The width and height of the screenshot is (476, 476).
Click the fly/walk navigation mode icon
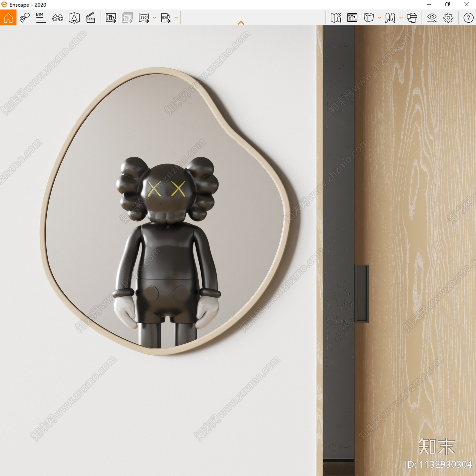tap(390, 18)
